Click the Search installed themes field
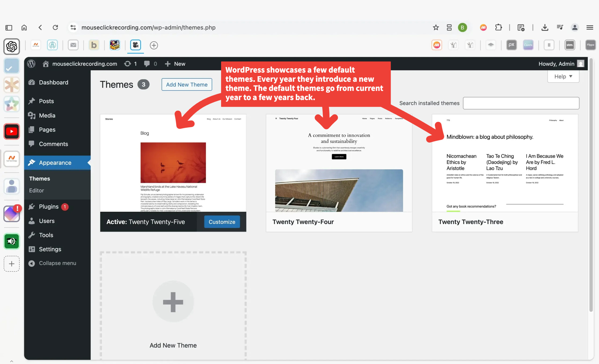The image size is (599, 364). [521, 103]
